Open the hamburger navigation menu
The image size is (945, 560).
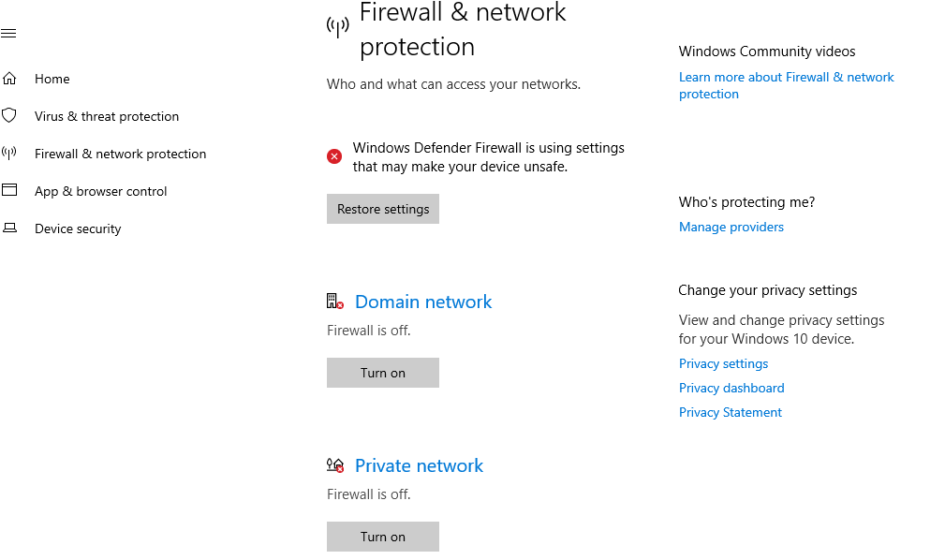pyautogui.click(x=8, y=33)
